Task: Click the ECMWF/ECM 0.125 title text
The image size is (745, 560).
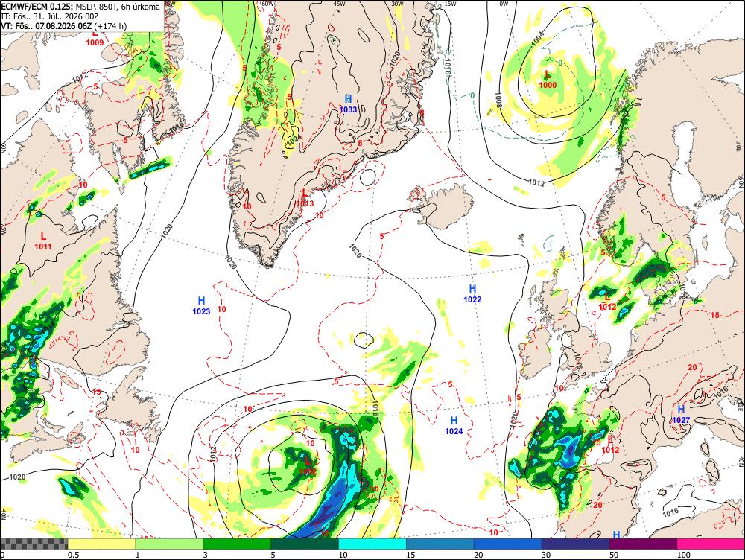Action: click(37, 7)
